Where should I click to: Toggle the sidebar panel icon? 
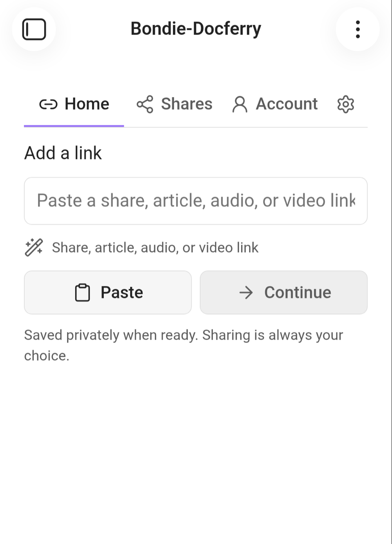(34, 29)
